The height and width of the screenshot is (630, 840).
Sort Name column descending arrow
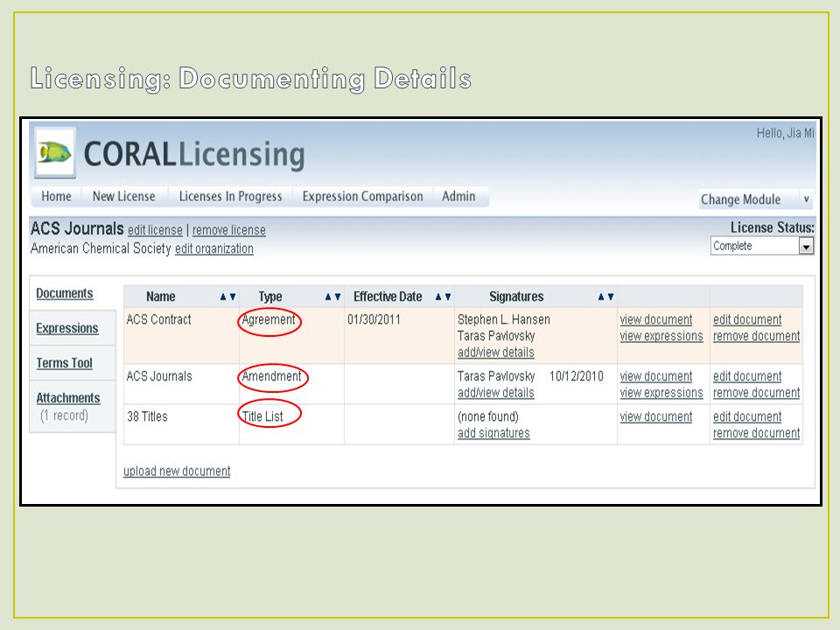(233, 297)
